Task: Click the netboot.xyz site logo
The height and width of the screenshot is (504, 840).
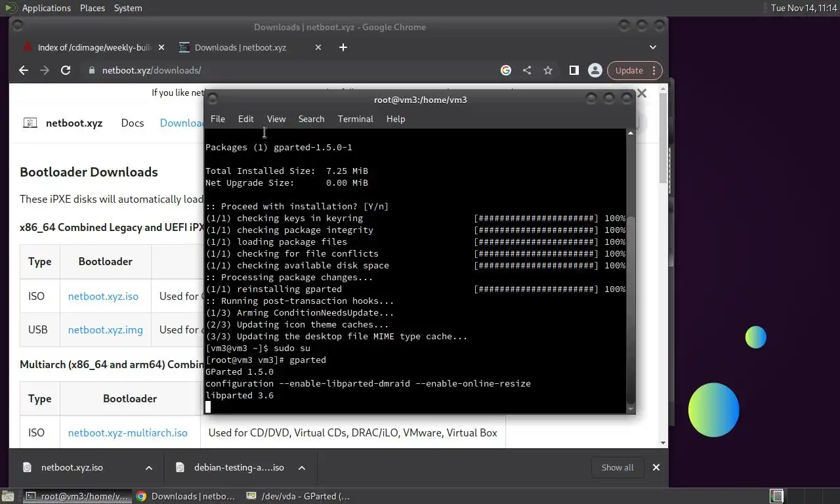Action: 63,123
